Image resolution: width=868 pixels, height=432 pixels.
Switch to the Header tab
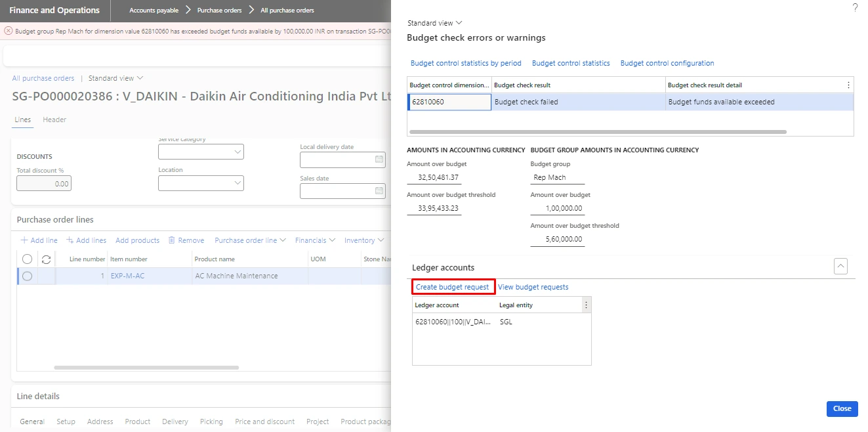(54, 119)
